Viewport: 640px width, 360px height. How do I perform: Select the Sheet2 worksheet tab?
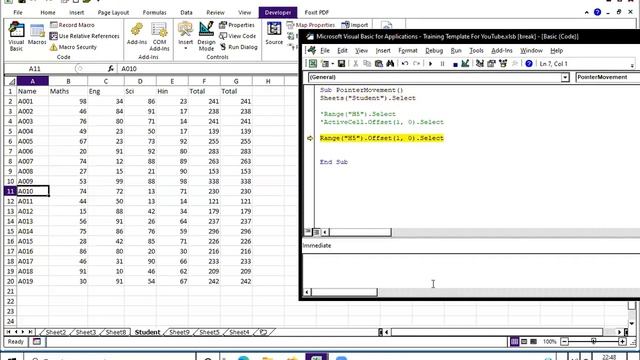[x=56, y=332]
